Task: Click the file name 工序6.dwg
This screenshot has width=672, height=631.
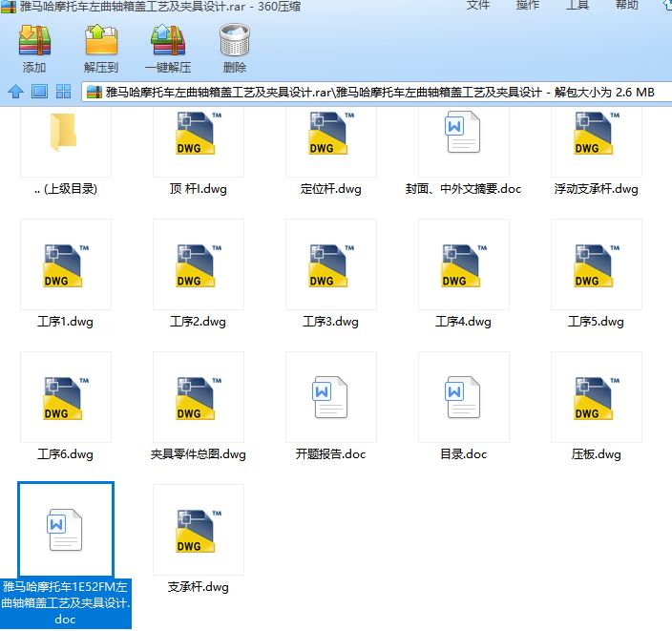Action: tap(65, 454)
